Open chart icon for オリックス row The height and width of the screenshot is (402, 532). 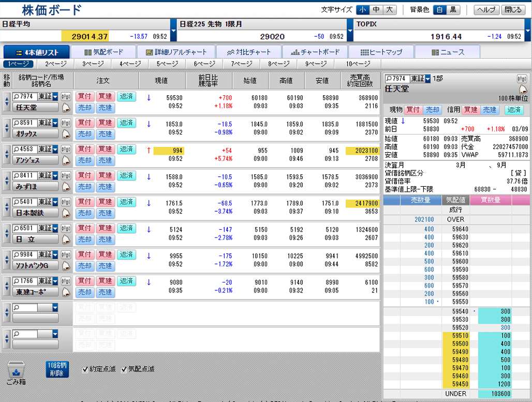tap(66, 123)
